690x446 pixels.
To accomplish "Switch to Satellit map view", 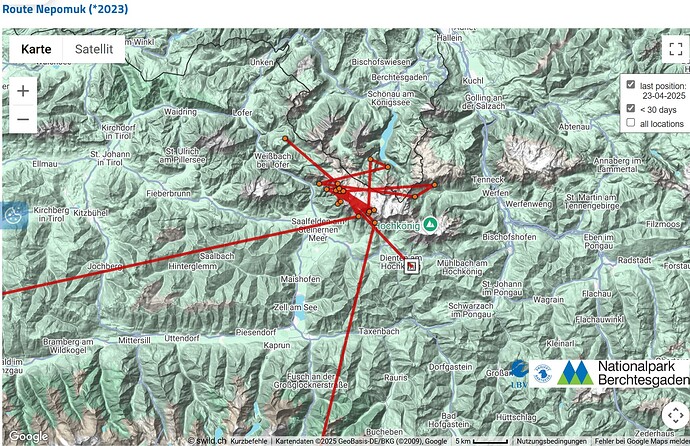I will click(94, 49).
